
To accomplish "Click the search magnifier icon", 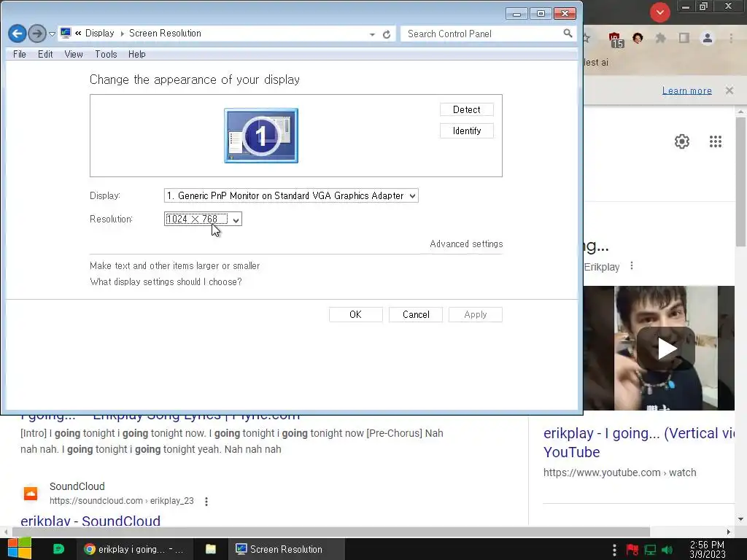I will pyautogui.click(x=568, y=34).
